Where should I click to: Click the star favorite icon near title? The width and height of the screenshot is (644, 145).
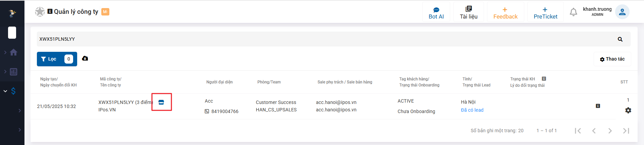(40, 12)
